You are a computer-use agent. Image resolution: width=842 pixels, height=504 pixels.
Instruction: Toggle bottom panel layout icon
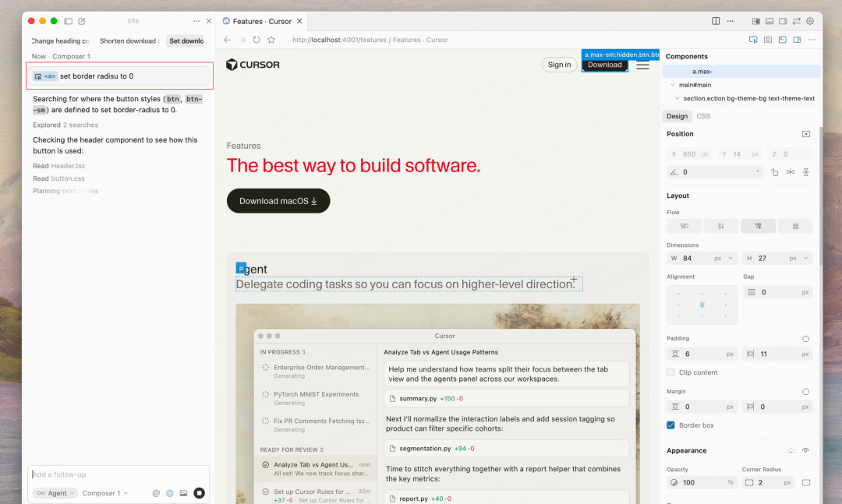769,22
